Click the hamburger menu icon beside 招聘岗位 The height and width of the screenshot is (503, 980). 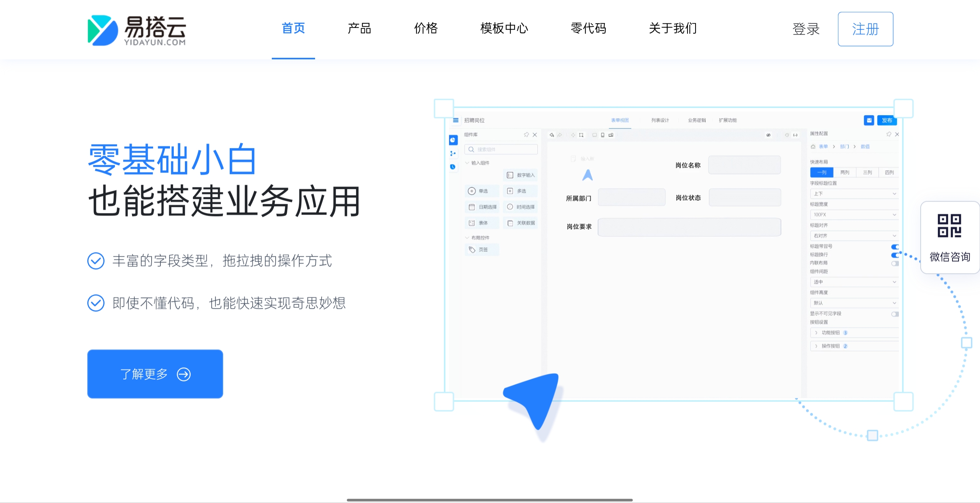click(456, 120)
